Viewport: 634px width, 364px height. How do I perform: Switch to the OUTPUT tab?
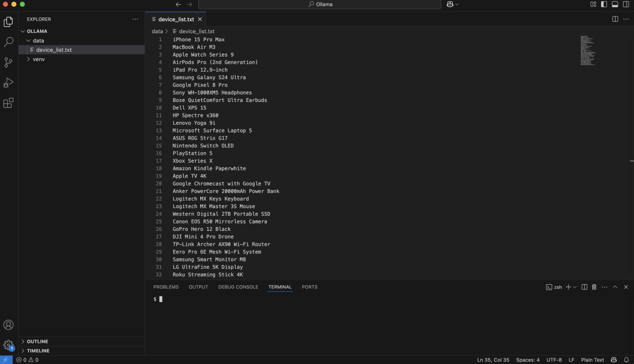pos(199,287)
